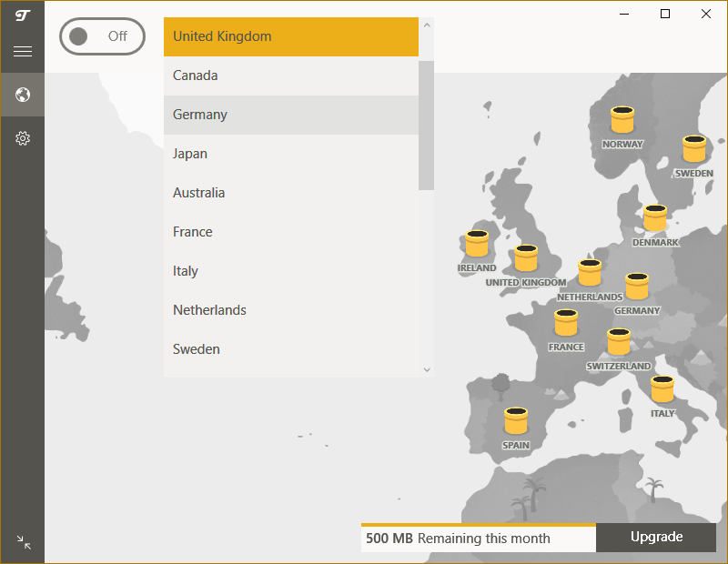Choose the Spain tunnel on the map
728x564 pixels.
click(516, 421)
